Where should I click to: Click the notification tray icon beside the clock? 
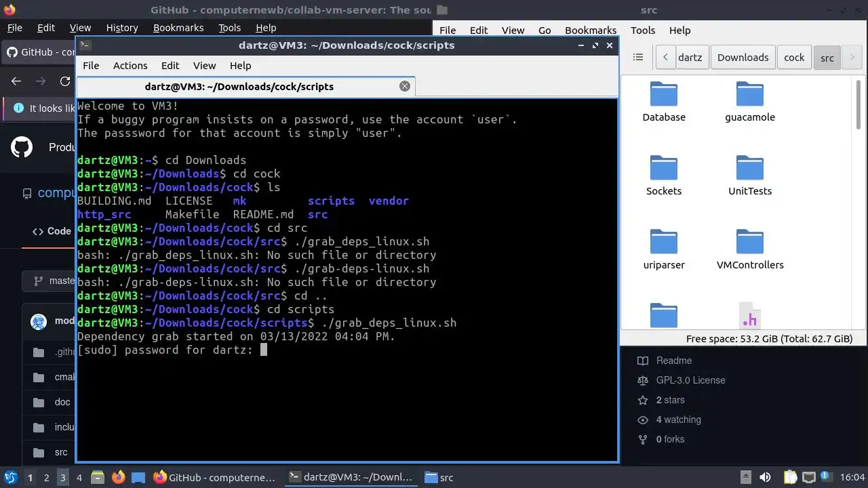[x=827, y=477]
